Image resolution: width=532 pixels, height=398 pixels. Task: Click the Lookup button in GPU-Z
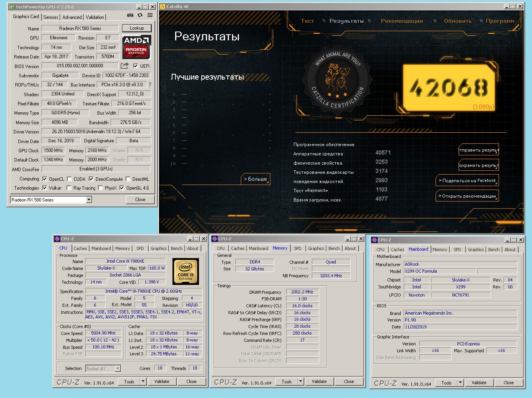tap(137, 28)
